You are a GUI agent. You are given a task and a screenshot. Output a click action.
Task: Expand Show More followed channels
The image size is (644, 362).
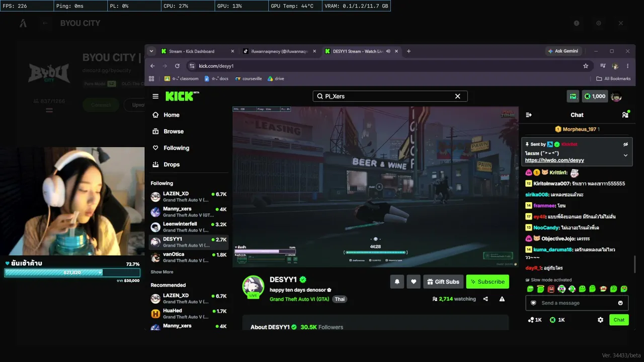[162, 272]
